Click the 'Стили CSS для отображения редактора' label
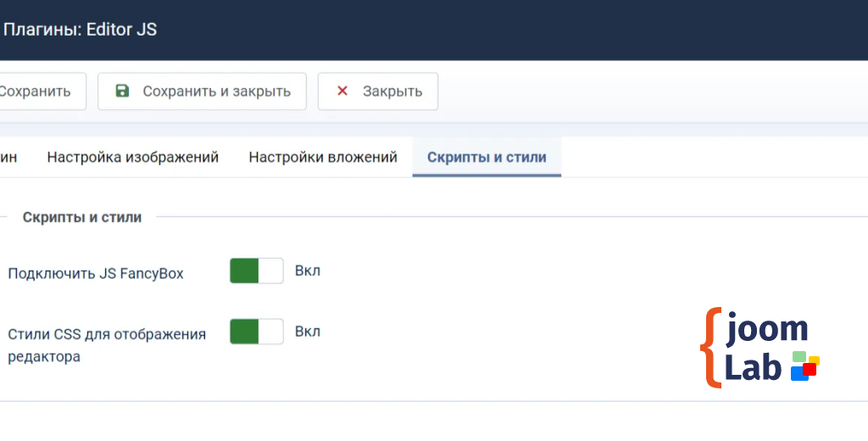Viewport: 868px width, 441px height. click(x=107, y=345)
